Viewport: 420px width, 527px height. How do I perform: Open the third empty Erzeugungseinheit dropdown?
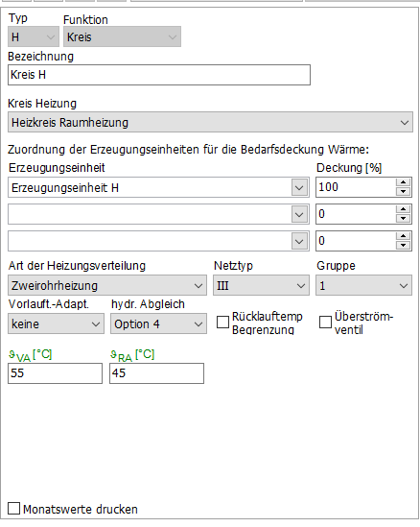click(x=158, y=241)
